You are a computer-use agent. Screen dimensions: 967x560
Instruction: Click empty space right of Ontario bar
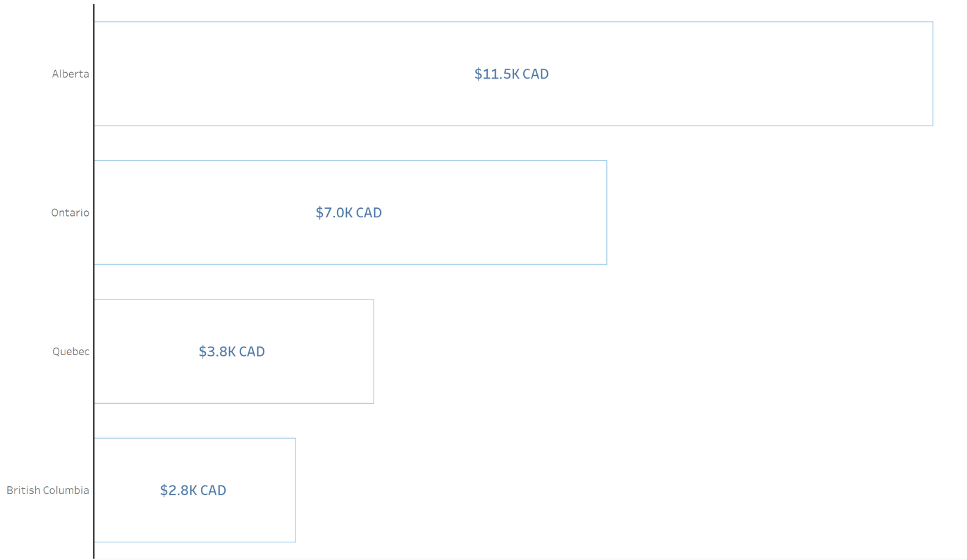763,213
